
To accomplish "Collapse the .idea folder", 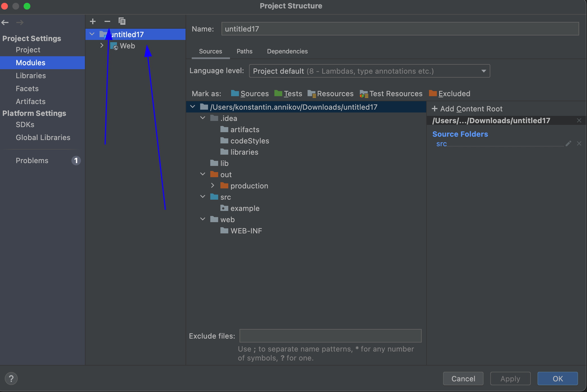I will [x=202, y=118].
